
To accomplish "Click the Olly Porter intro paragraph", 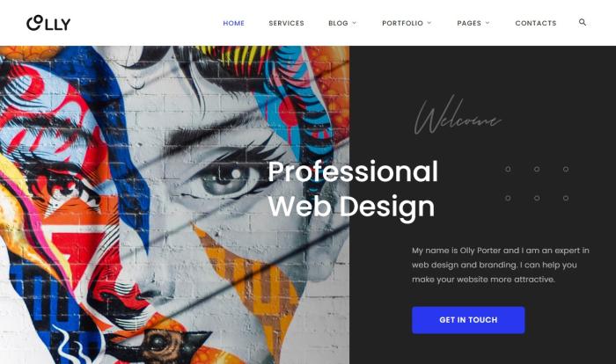I will (x=501, y=265).
